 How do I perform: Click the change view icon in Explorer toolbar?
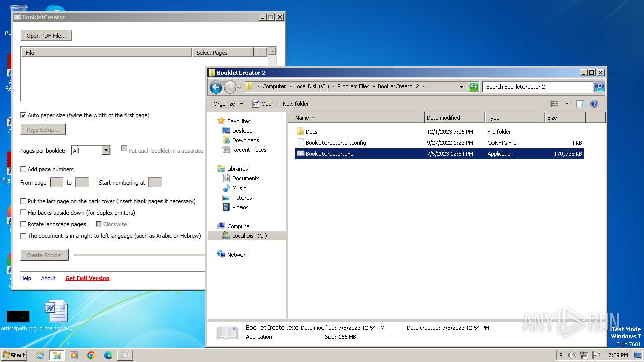554,104
